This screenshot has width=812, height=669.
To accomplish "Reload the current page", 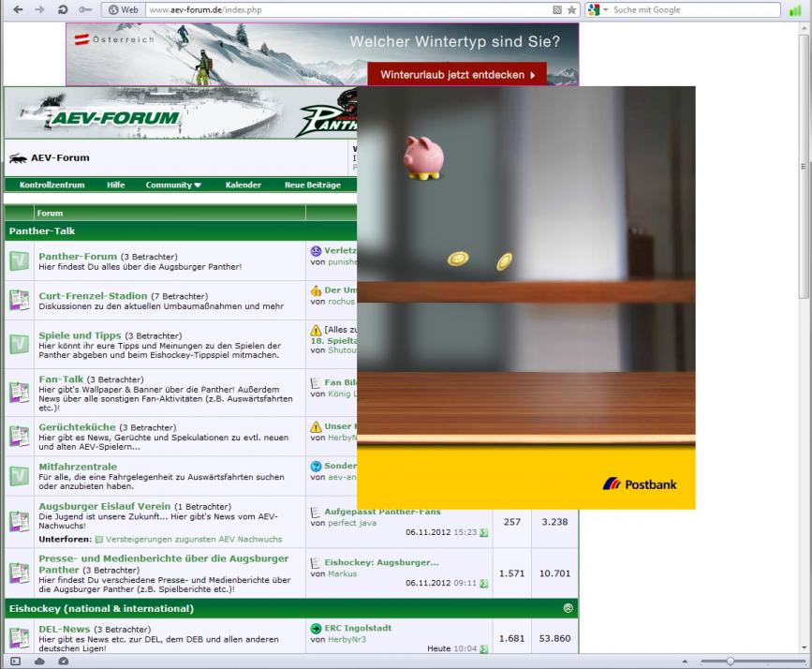I will 62,9.
